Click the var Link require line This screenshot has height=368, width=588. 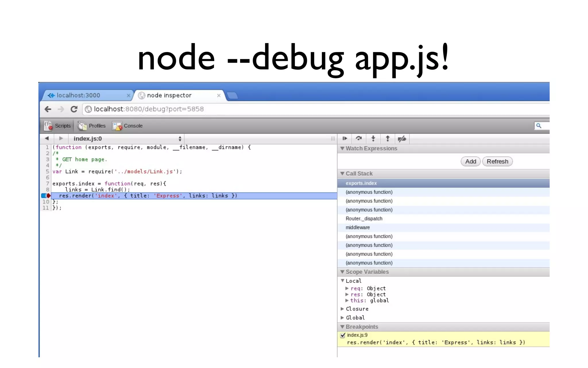click(x=117, y=172)
